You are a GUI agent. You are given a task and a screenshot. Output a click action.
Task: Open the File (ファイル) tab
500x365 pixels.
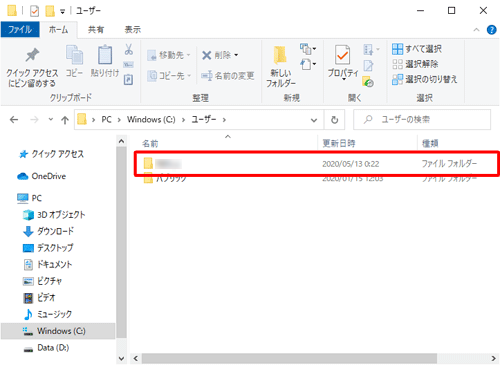click(x=20, y=30)
